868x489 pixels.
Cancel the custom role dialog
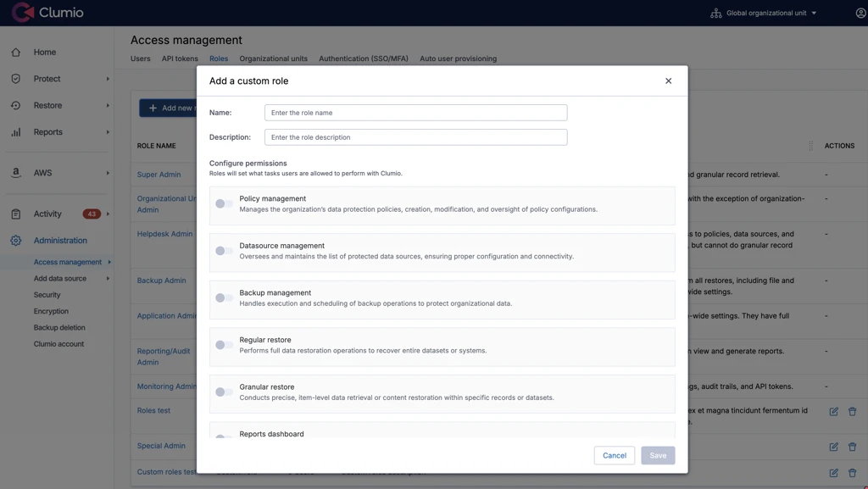pyautogui.click(x=614, y=456)
